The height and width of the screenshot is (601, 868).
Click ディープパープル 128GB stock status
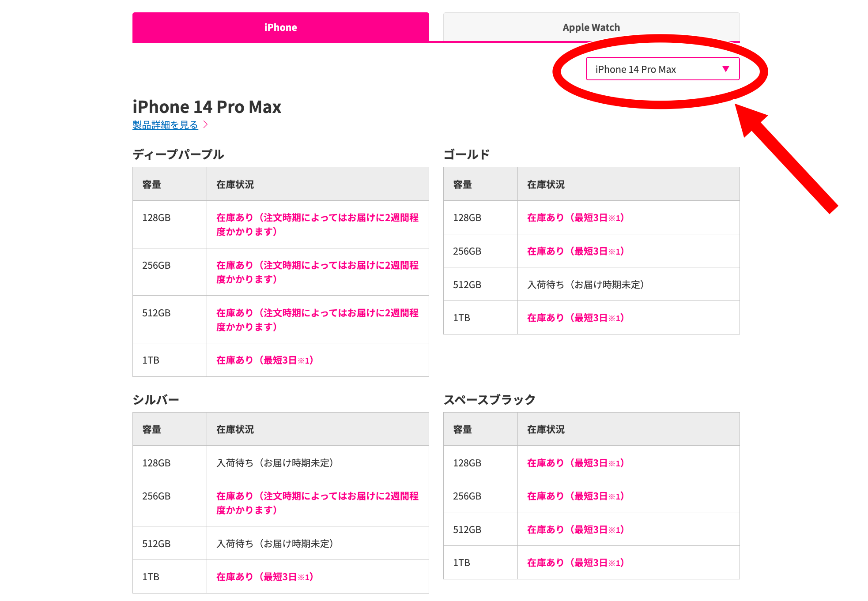(317, 225)
